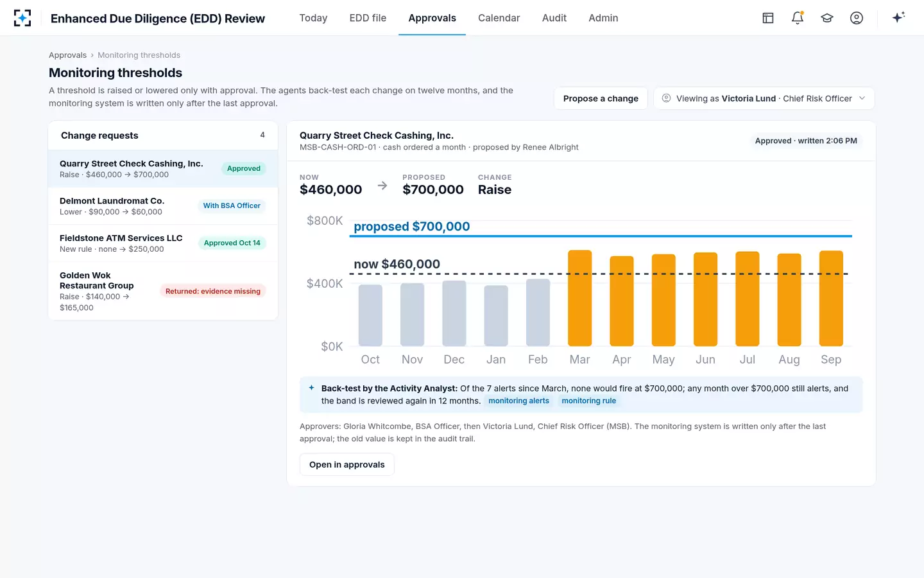This screenshot has height=578, width=924.
Task: Open the Calendar tab
Action: [x=499, y=18]
